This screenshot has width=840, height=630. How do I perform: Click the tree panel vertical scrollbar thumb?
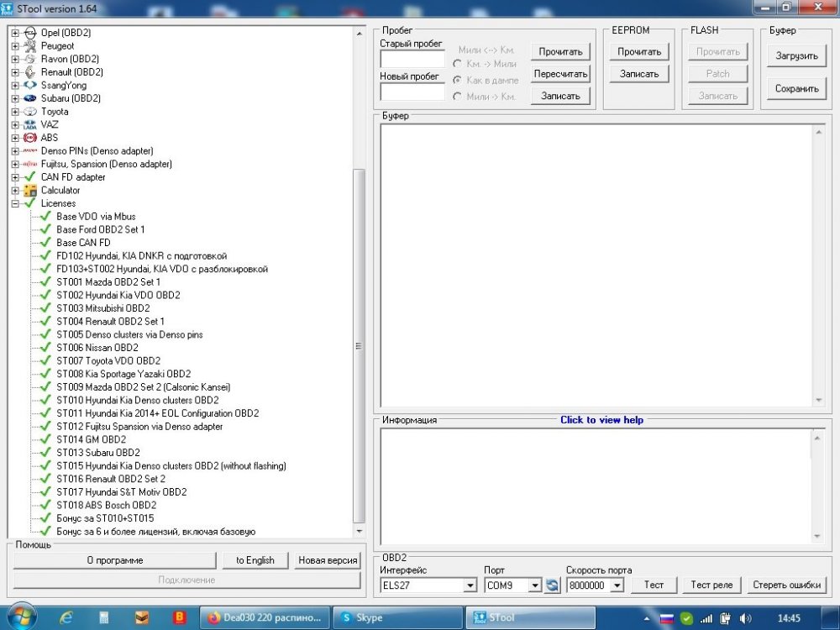pyautogui.click(x=359, y=346)
